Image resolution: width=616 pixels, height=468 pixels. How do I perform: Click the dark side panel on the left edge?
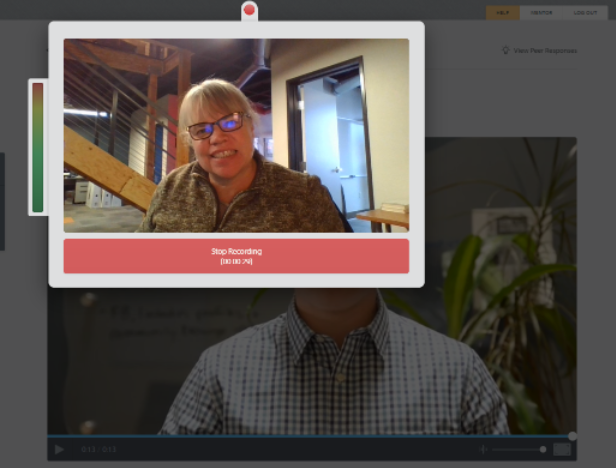tap(2, 200)
